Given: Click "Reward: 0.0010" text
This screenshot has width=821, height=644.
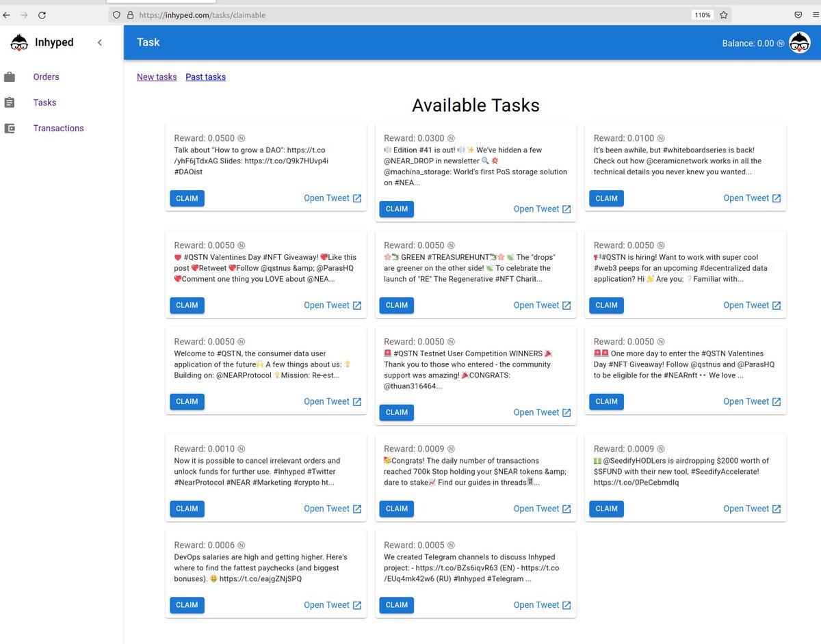Looking at the screenshot, I should 209,449.
